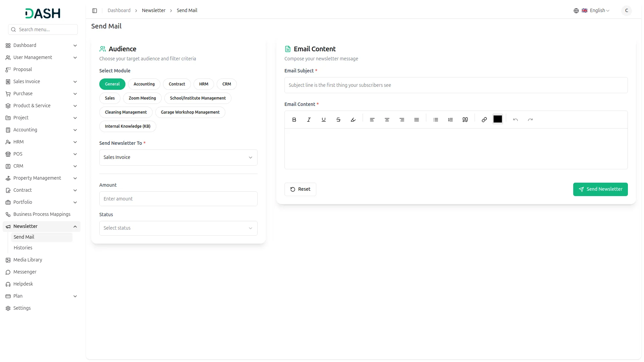This screenshot has width=644, height=362.
Task: Undo the last editor change
Action: coord(516,120)
